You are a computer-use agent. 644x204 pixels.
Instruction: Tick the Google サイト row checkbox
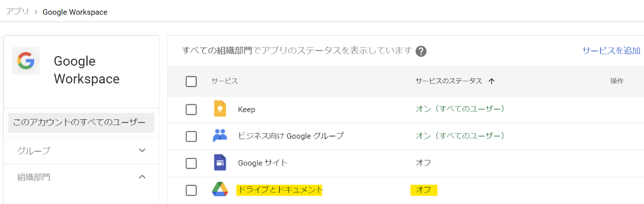point(191,163)
